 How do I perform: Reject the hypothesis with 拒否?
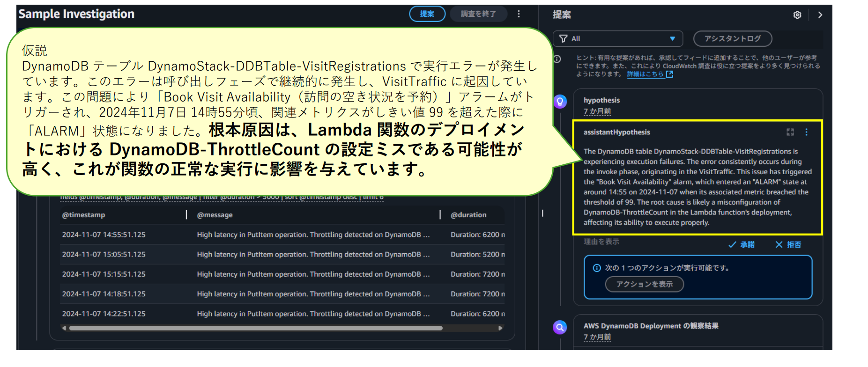pyautogui.click(x=788, y=244)
